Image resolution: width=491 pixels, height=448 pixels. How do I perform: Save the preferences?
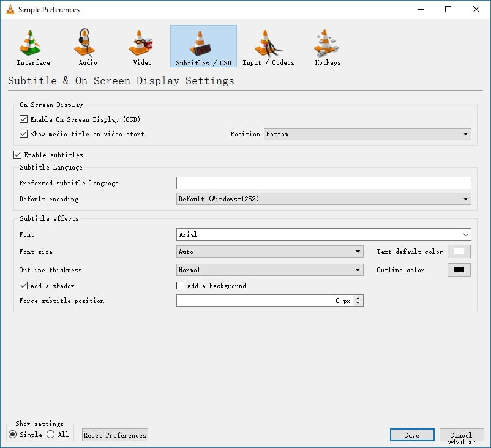(x=411, y=435)
